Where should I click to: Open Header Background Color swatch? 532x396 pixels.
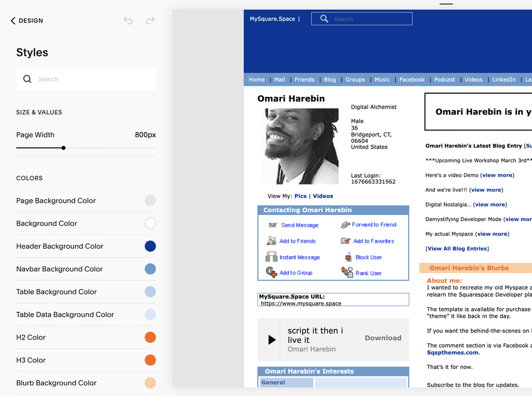(151, 246)
